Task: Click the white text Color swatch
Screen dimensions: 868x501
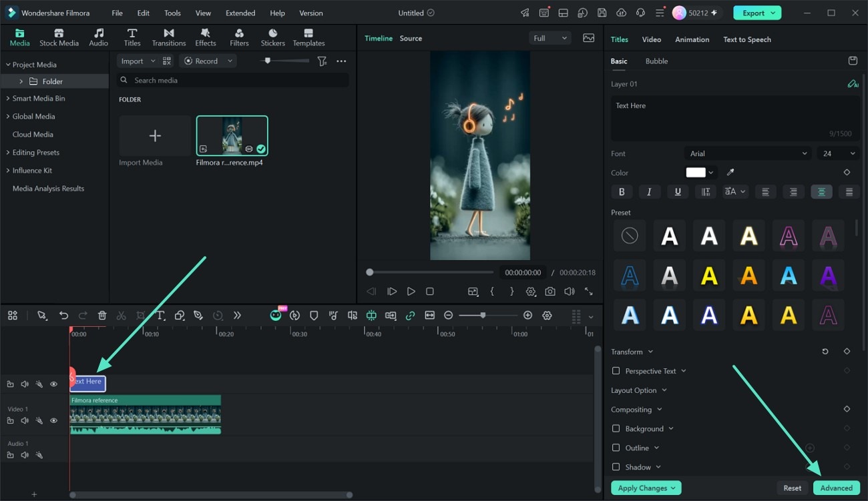Action: [696, 172]
